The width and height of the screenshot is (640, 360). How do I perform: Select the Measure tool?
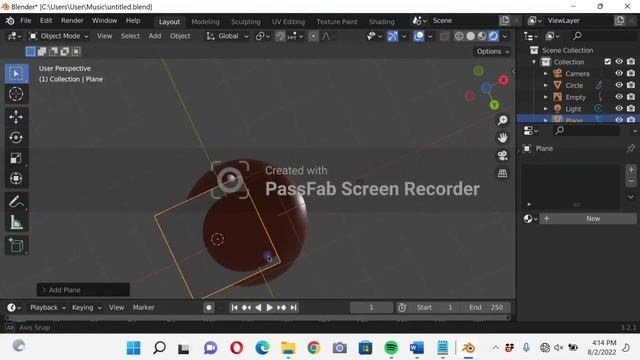16,222
